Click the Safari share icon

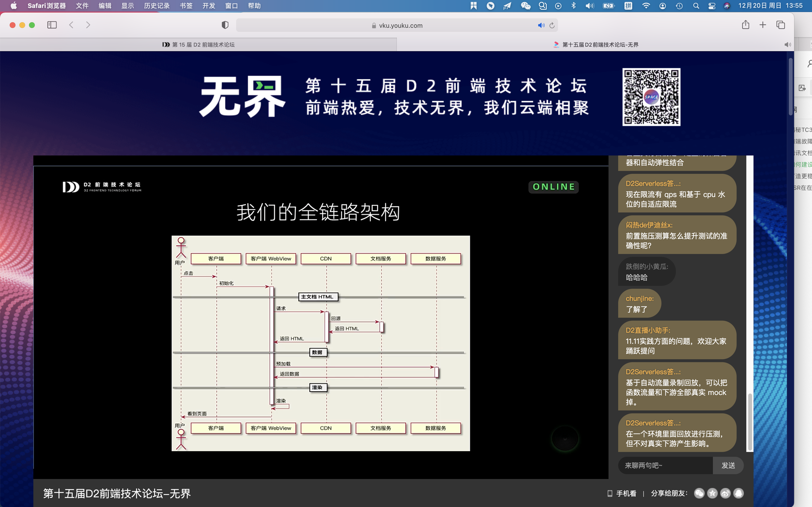(x=745, y=25)
